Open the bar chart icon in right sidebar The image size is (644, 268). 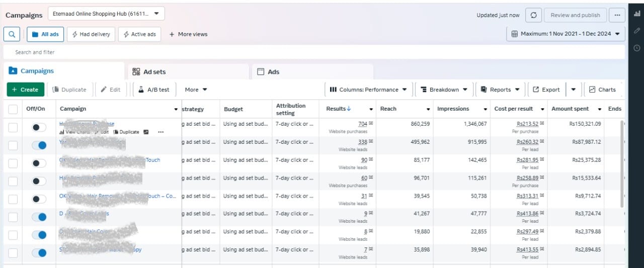point(637,14)
